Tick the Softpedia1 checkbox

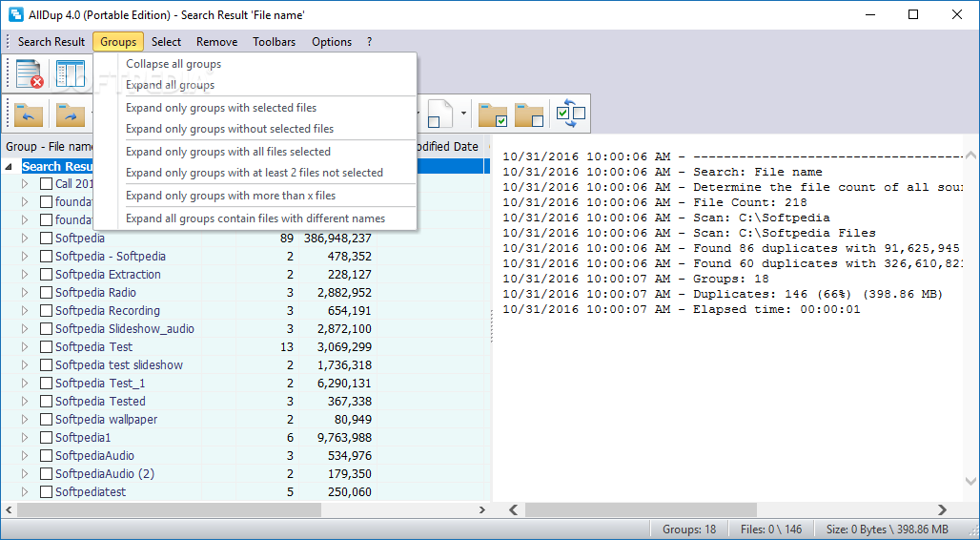pos(46,438)
